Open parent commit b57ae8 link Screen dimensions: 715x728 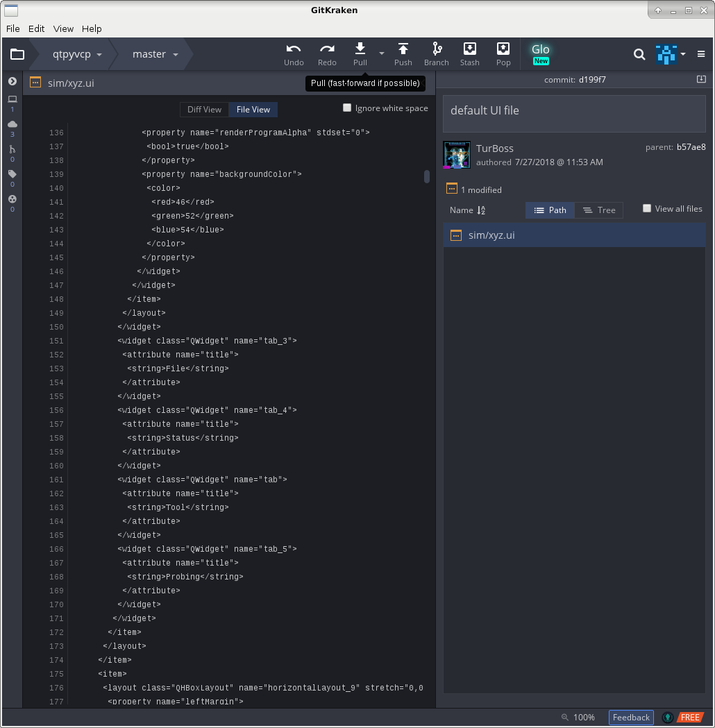691,147
